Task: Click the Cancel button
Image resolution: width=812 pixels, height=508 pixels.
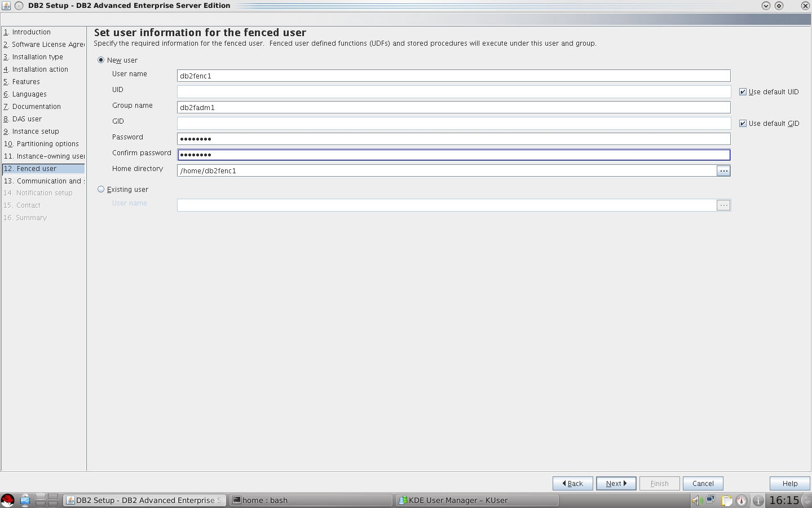Action: pos(703,483)
